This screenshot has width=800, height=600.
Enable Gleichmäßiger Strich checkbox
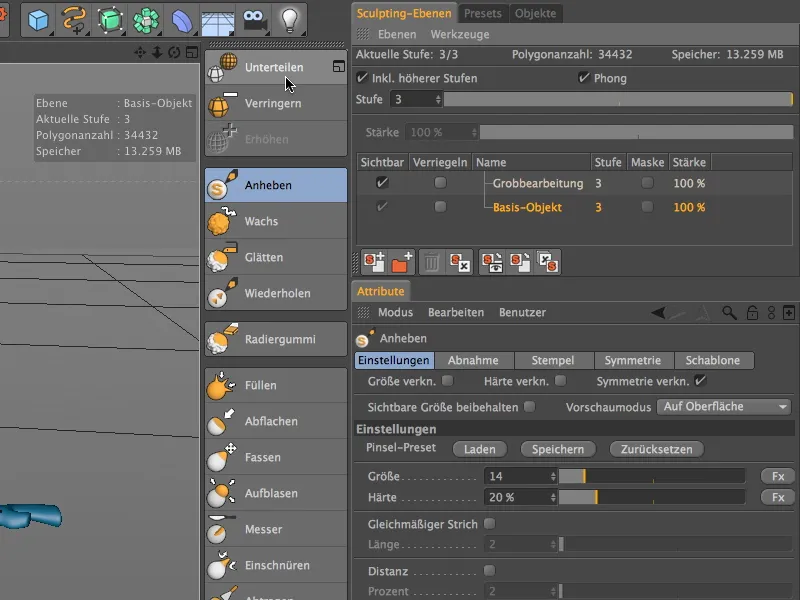[489, 523]
